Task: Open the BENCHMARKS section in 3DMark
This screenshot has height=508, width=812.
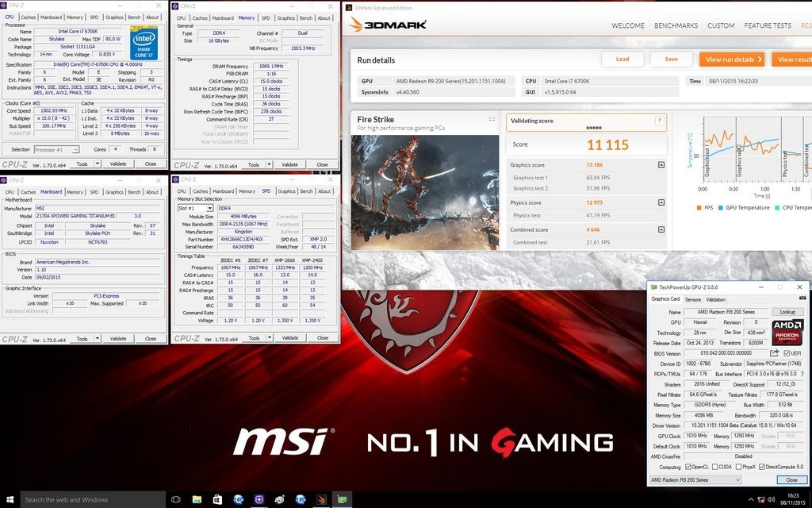Action: pos(676,25)
